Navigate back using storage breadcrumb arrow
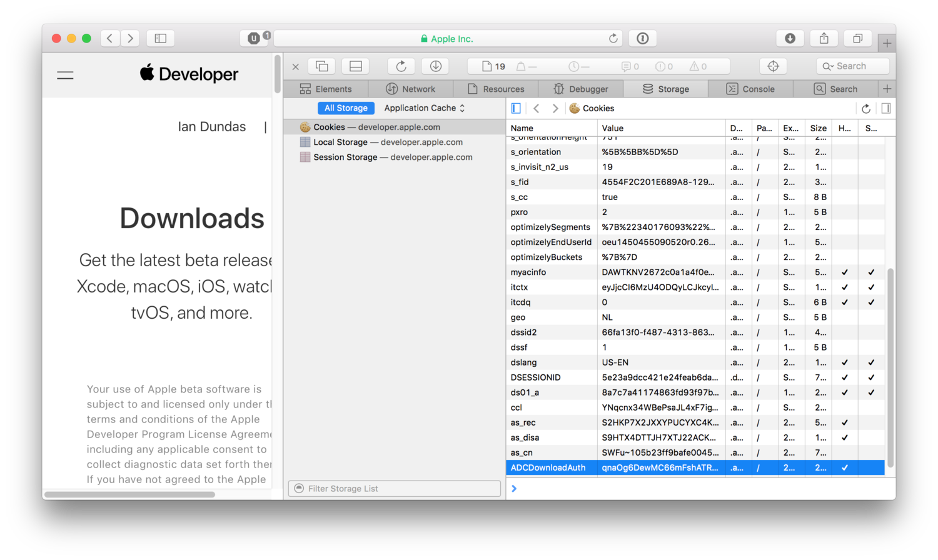 [x=537, y=107]
